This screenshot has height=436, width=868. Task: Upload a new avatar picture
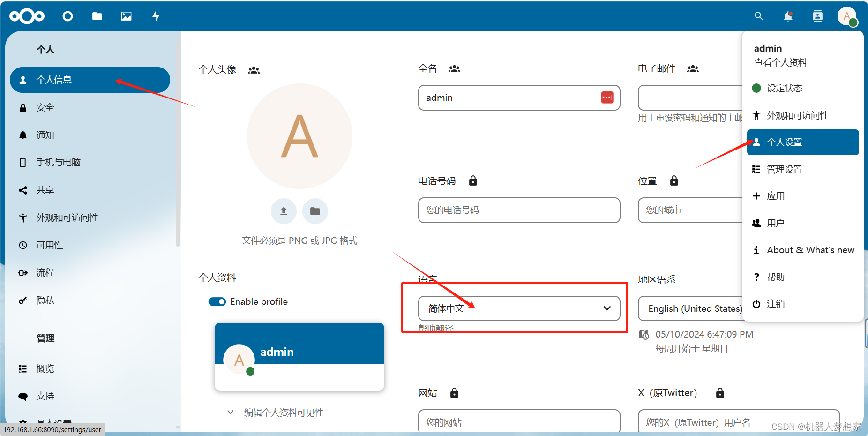click(x=284, y=211)
